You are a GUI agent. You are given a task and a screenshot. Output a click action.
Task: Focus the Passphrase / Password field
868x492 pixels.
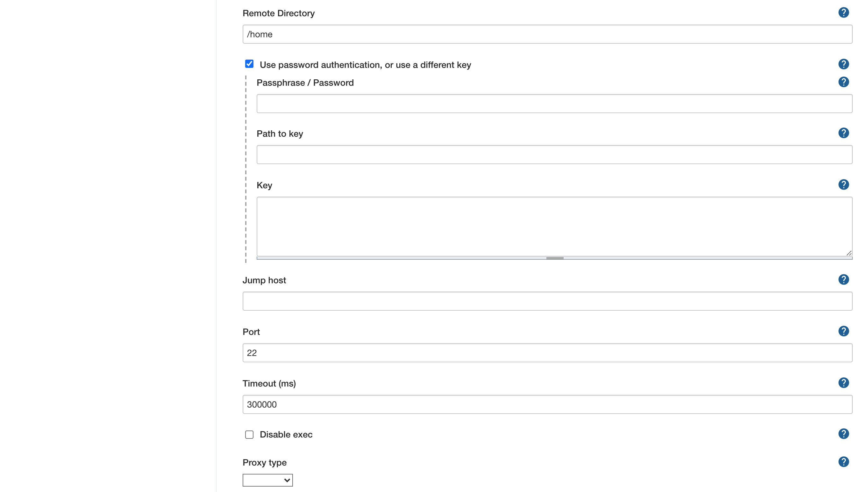point(554,103)
